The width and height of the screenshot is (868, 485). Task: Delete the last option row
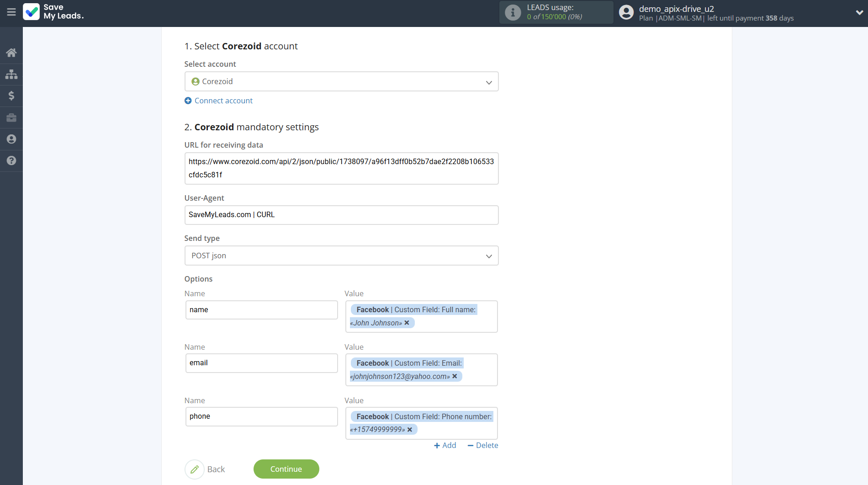[x=482, y=445]
